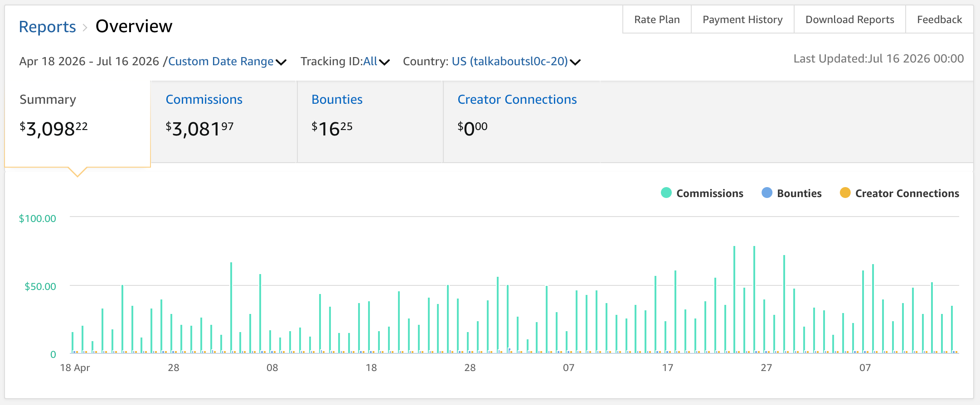The image size is (980, 405).
Task: Open the Feedback button
Action: (x=940, y=19)
